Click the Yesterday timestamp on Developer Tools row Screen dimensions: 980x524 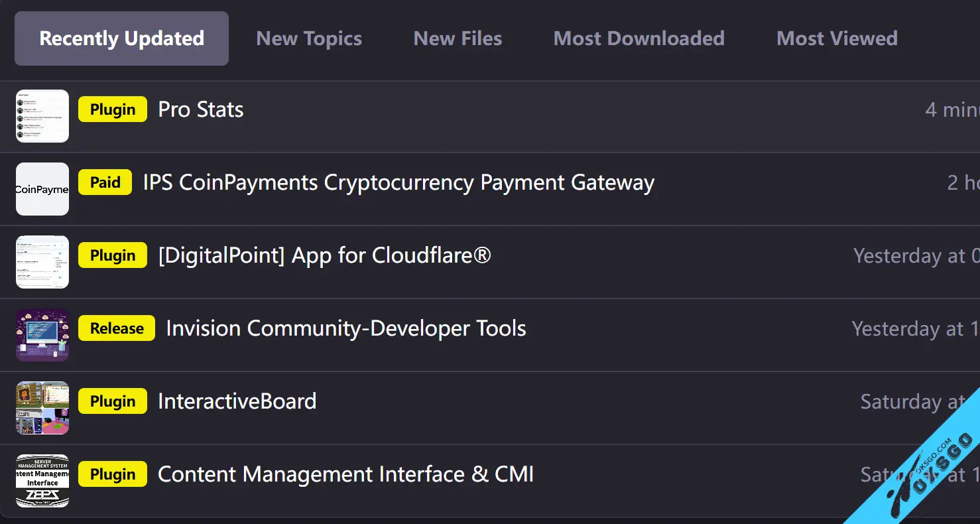click(x=916, y=329)
